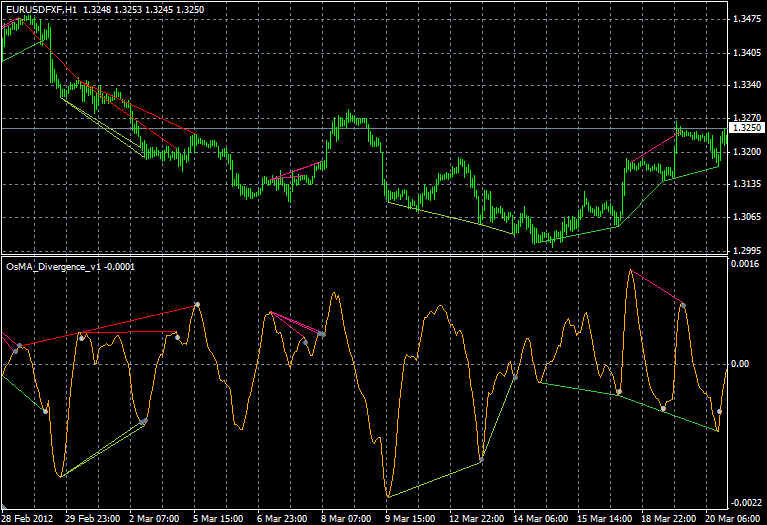The width and height of the screenshot is (767, 525).
Task: Click the 1.3475 price scale label
Action: [747, 19]
